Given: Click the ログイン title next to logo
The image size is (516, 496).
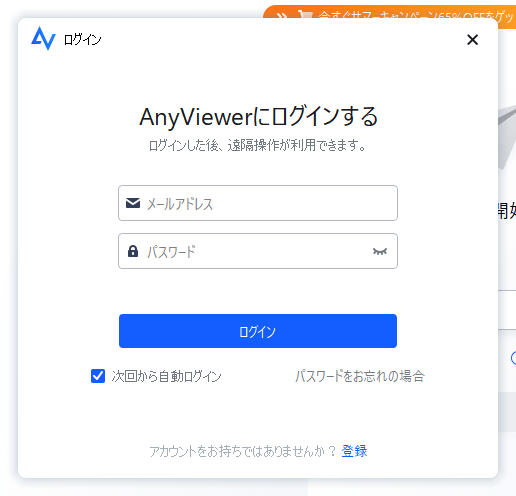Looking at the screenshot, I should click(x=83, y=40).
